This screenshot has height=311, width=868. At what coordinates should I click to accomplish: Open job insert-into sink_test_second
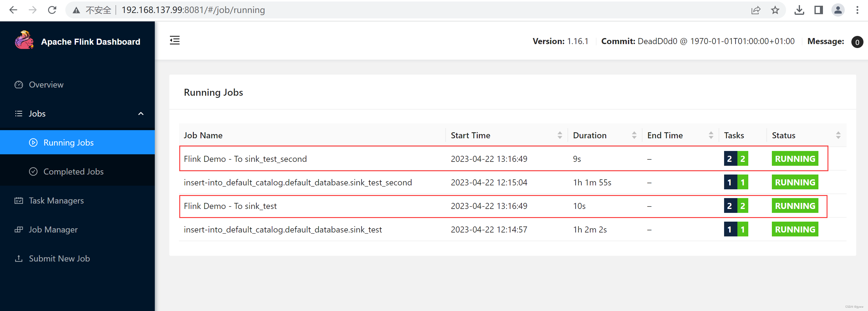(x=298, y=182)
